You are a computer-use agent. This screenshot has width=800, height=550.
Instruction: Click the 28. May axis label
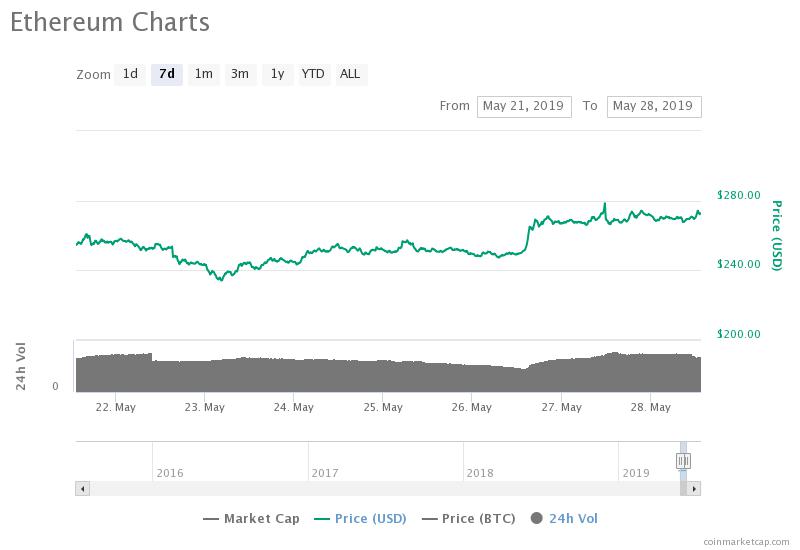point(651,407)
